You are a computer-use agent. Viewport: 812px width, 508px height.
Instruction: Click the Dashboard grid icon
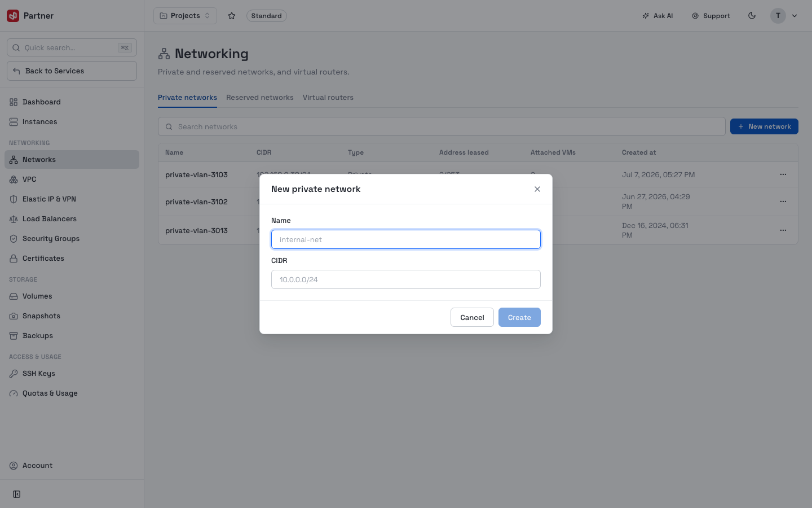coord(14,102)
